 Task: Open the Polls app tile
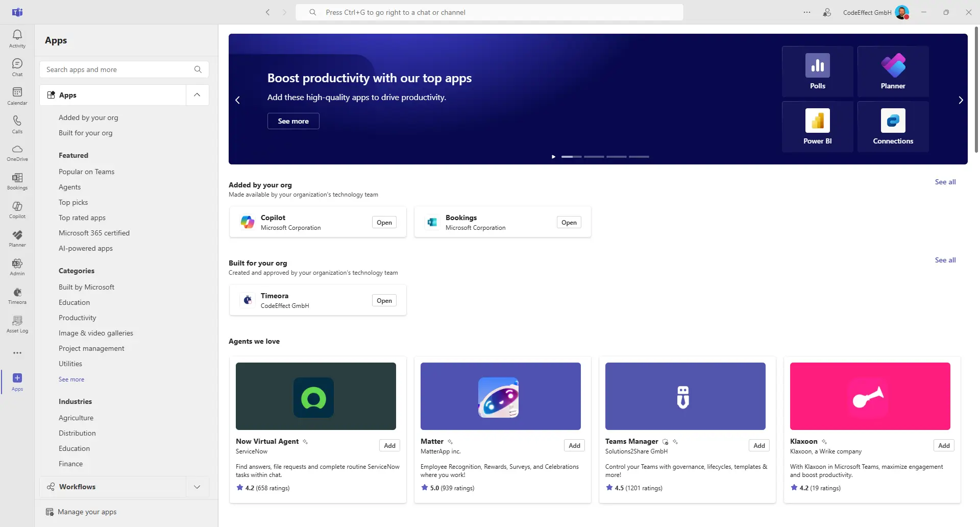[x=818, y=71]
